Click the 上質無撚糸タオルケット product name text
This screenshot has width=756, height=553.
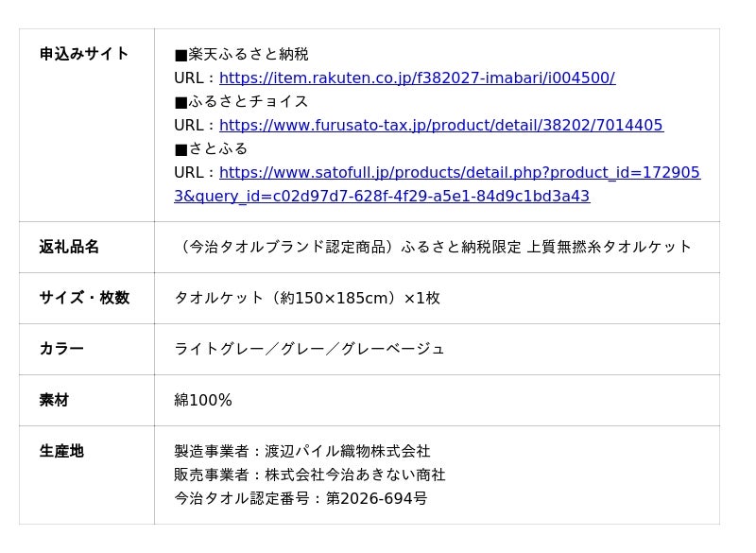pos(609,247)
